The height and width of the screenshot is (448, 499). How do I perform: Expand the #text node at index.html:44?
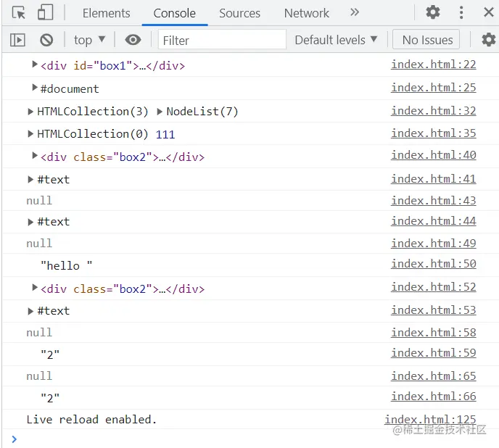[x=30, y=222]
